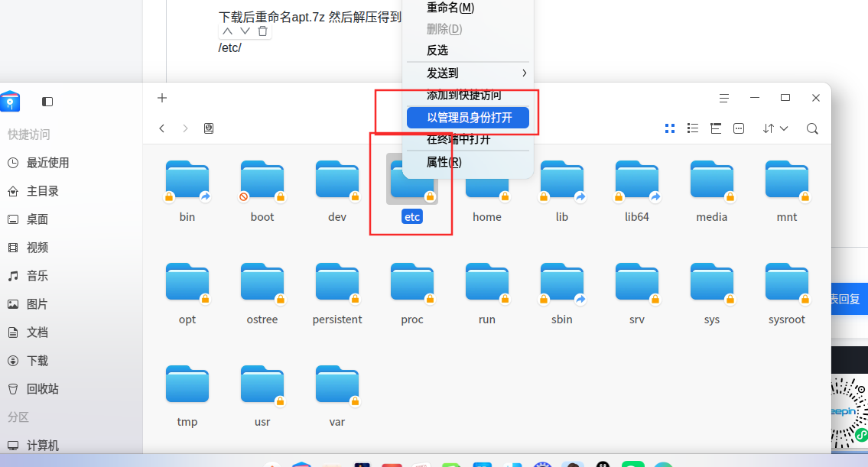
Task: Click the file manager app logo
Action: pyautogui.click(x=10, y=102)
